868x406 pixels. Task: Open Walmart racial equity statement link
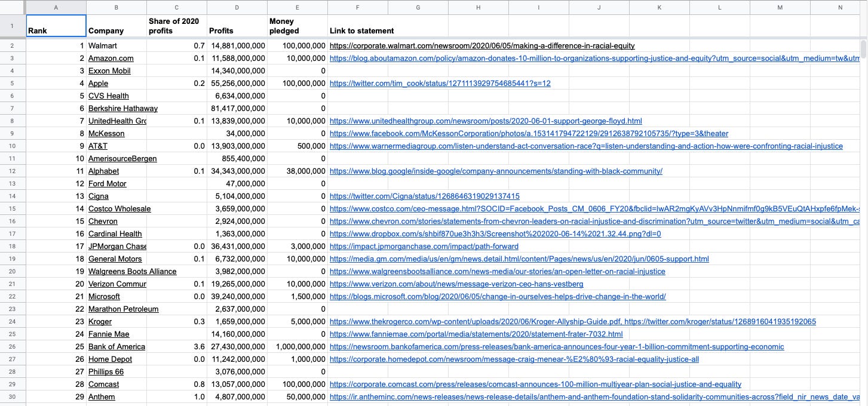482,46
